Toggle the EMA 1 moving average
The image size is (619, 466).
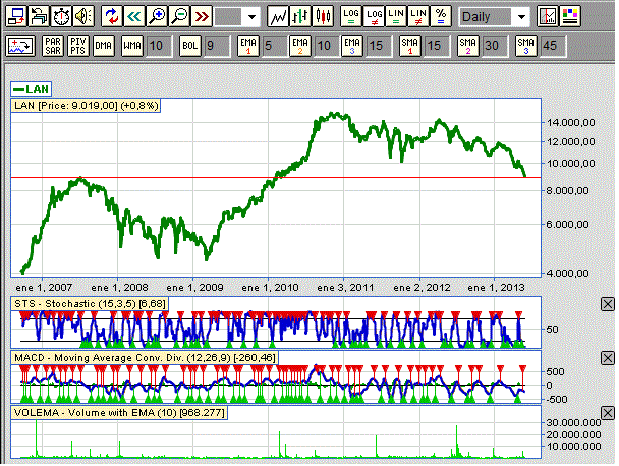pyautogui.click(x=250, y=46)
